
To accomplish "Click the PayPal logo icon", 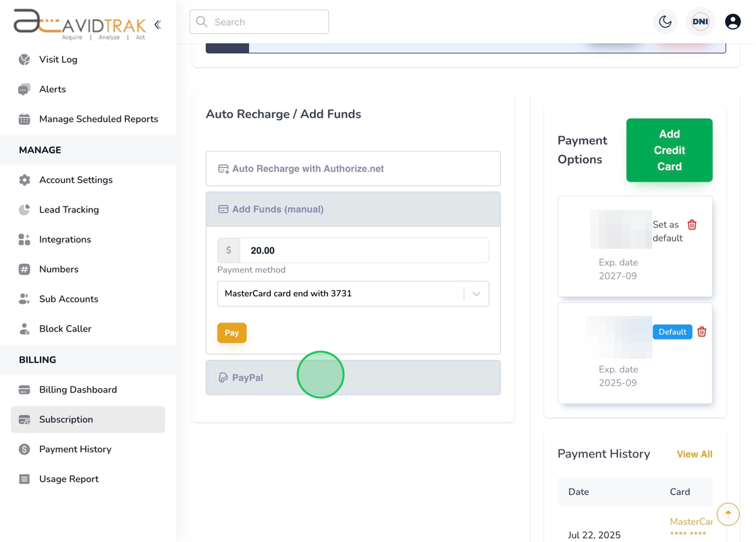I will 223,377.
